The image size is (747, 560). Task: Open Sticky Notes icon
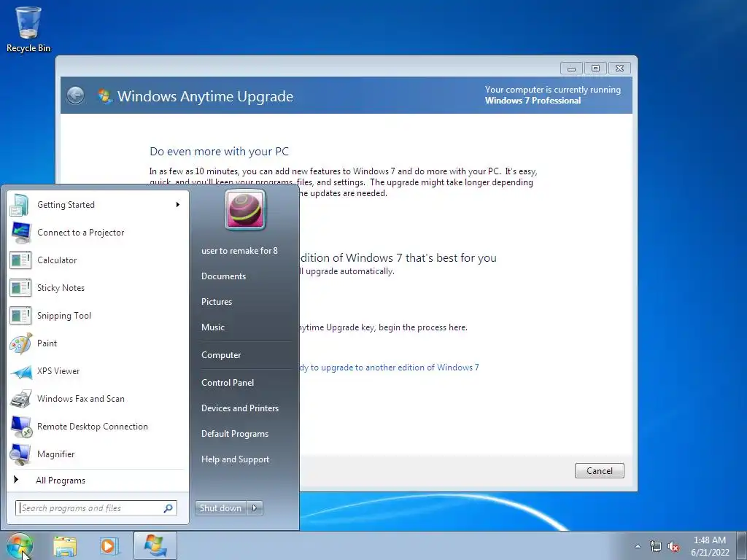coord(20,287)
